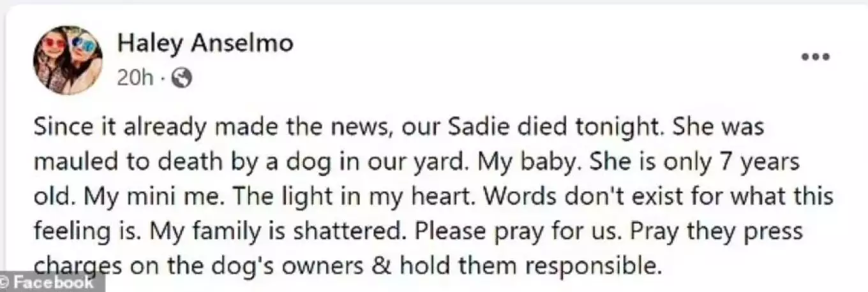Click the Facebook copyright watermark
Screen dimensions: 868x292
(x=47, y=282)
